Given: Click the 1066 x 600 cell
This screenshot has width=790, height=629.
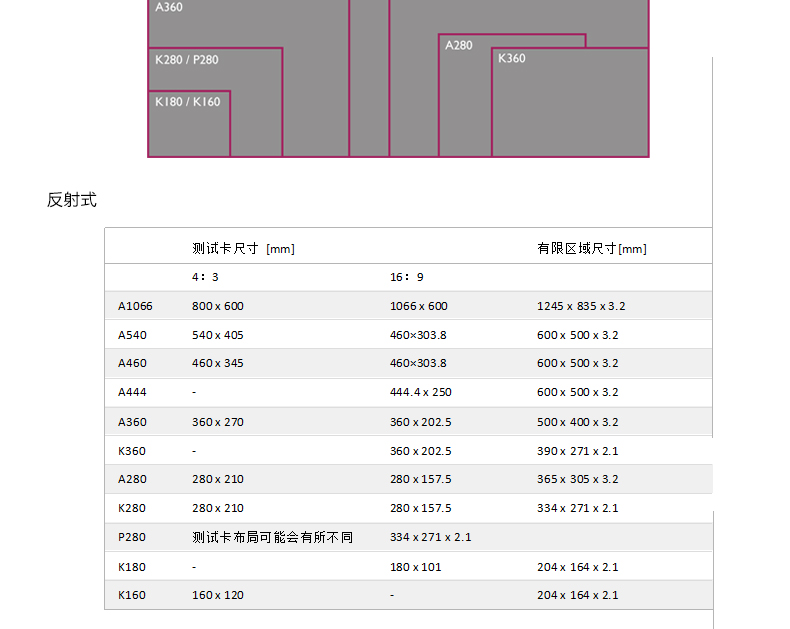Looking at the screenshot, I should click(x=418, y=306).
